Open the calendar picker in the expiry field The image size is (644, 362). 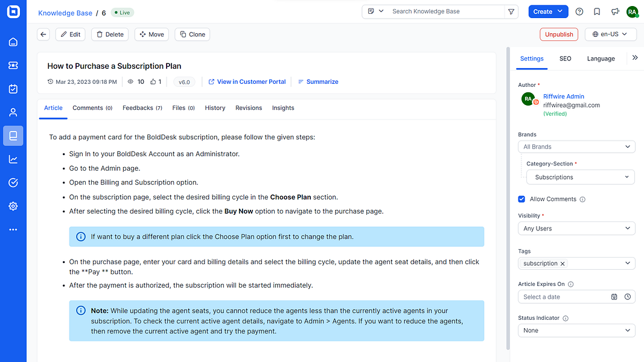click(614, 297)
